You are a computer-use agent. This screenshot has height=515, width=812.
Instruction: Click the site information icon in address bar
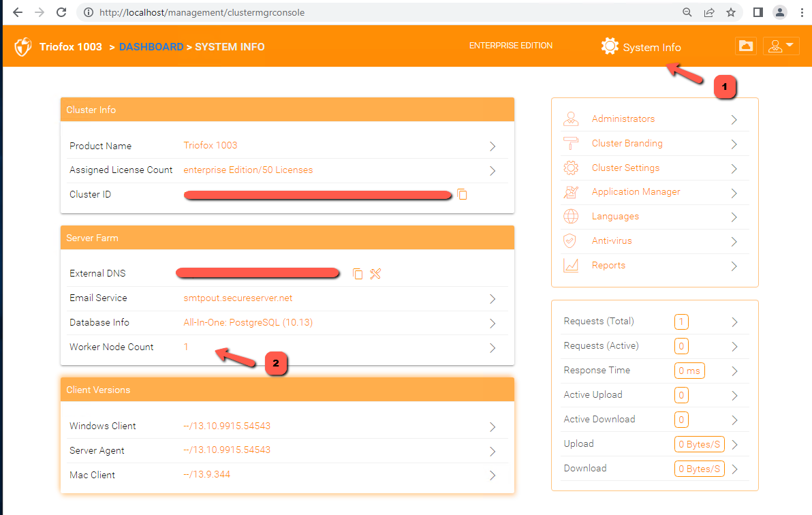pos(89,12)
